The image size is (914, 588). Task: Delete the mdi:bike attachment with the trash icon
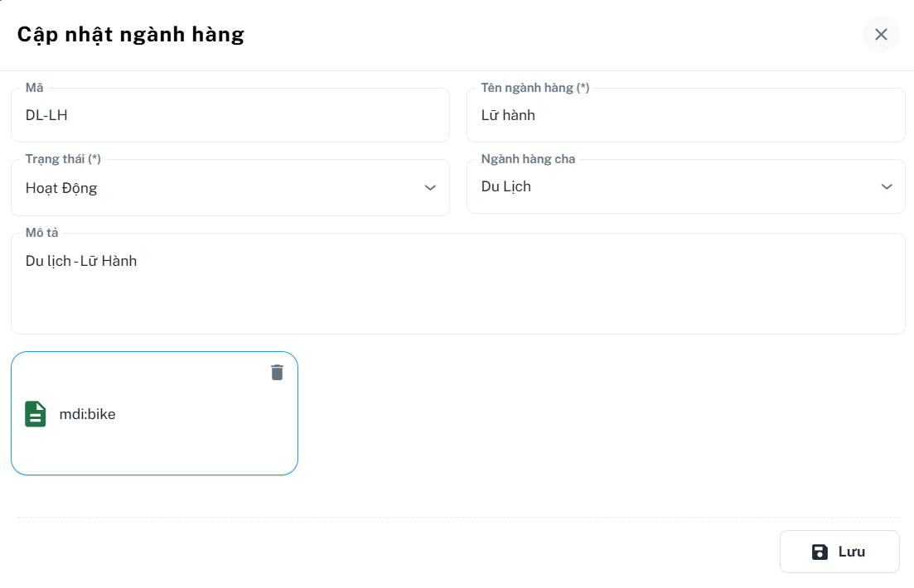[277, 373]
